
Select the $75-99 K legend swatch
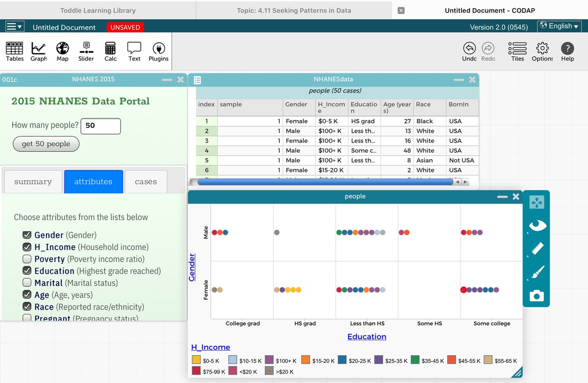coord(196,371)
